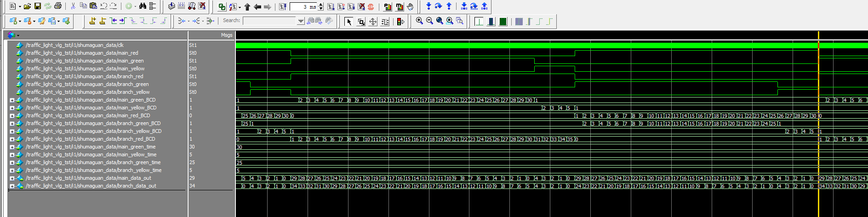Click the red Stop simulation icon
Screen dimensions: 868x217
[x=371, y=6]
